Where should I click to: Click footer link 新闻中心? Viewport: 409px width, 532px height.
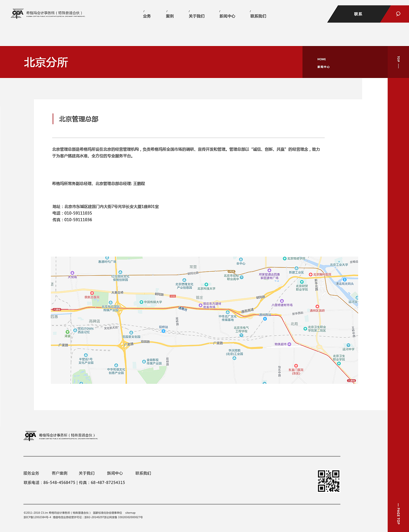[x=115, y=473]
